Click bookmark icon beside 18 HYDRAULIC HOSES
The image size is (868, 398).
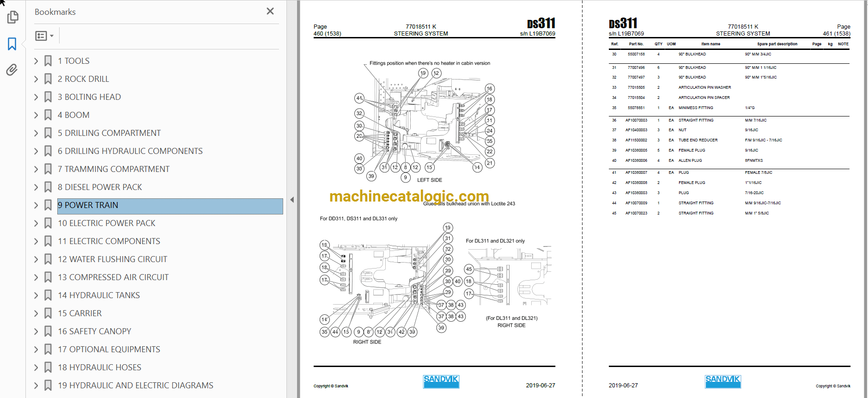pyautogui.click(x=48, y=367)
